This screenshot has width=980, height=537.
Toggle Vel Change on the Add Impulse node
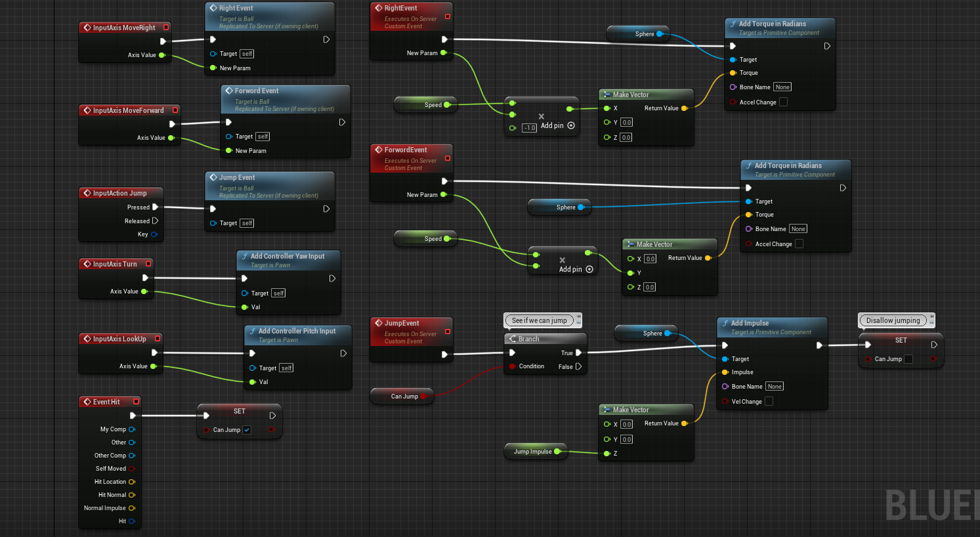(769, 401)
